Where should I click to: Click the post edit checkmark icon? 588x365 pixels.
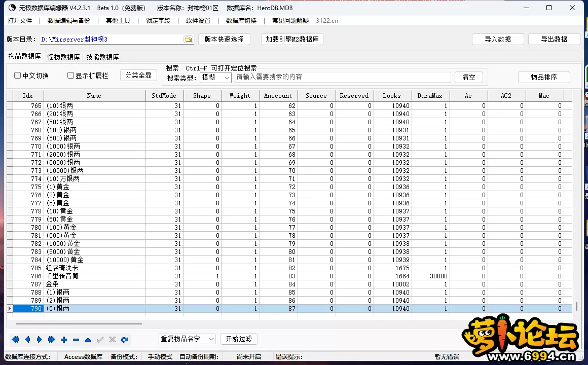(x=100, y=340)
